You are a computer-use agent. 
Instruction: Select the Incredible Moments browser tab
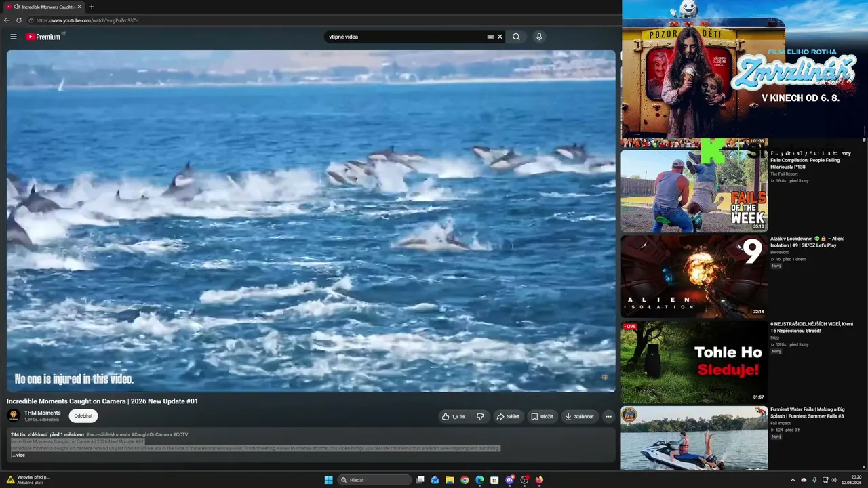point(44,7)
